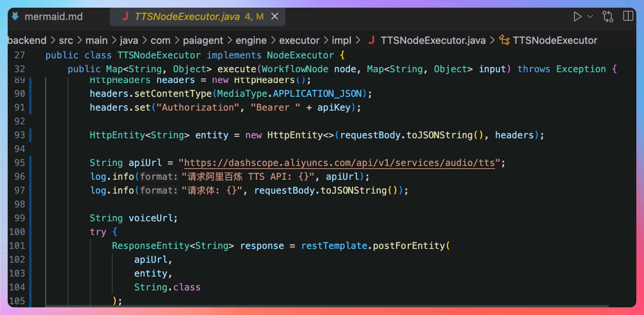The image size is (644, 315).
Task: Open the backend breadcrumb folder
Action: click(27, 41)
